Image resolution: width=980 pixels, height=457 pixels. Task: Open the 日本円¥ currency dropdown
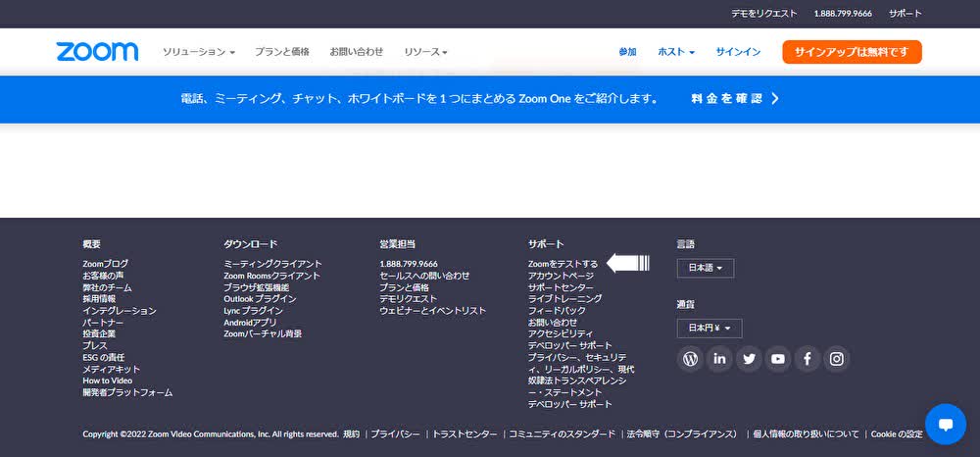pos(710,329)
